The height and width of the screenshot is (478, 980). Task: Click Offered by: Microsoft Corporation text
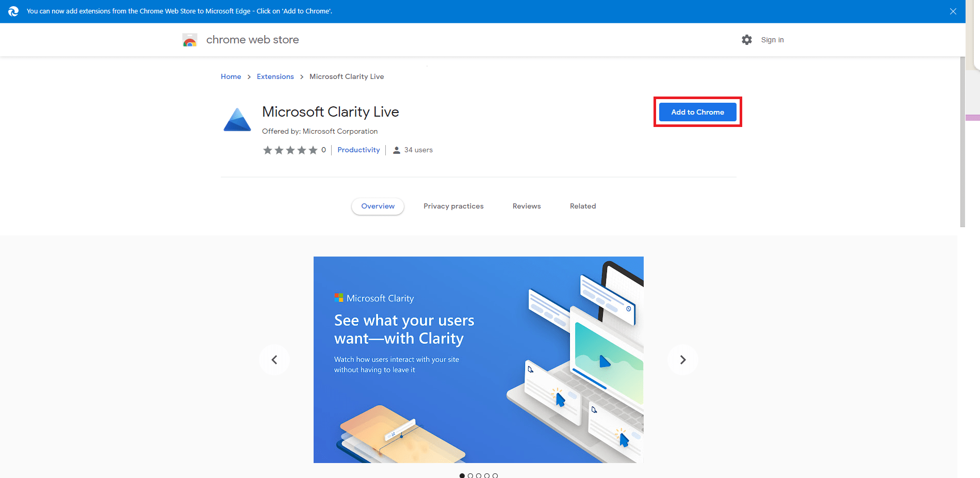[320, 131]
